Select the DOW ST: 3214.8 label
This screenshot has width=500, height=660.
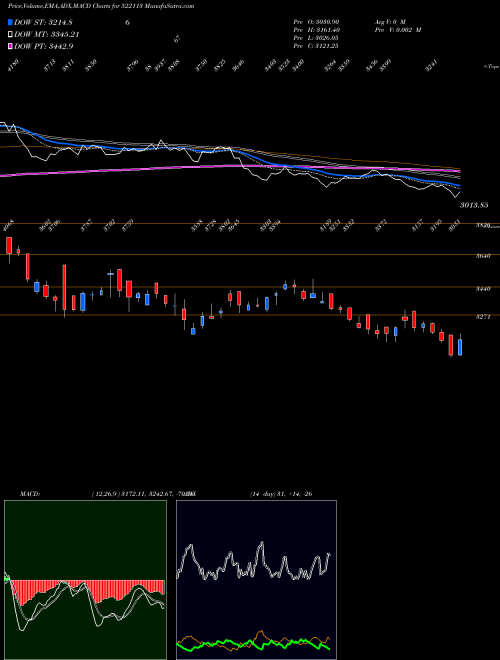click(43, 22)
